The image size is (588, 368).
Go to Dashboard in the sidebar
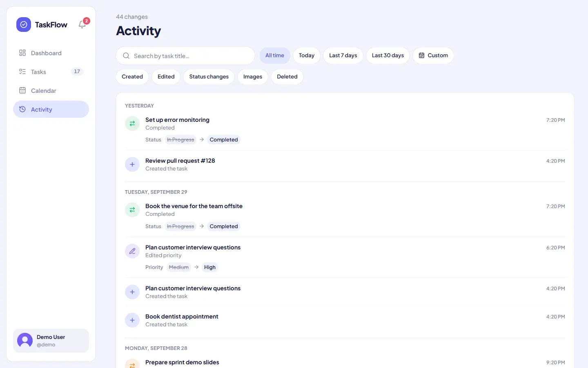(51, 53)
